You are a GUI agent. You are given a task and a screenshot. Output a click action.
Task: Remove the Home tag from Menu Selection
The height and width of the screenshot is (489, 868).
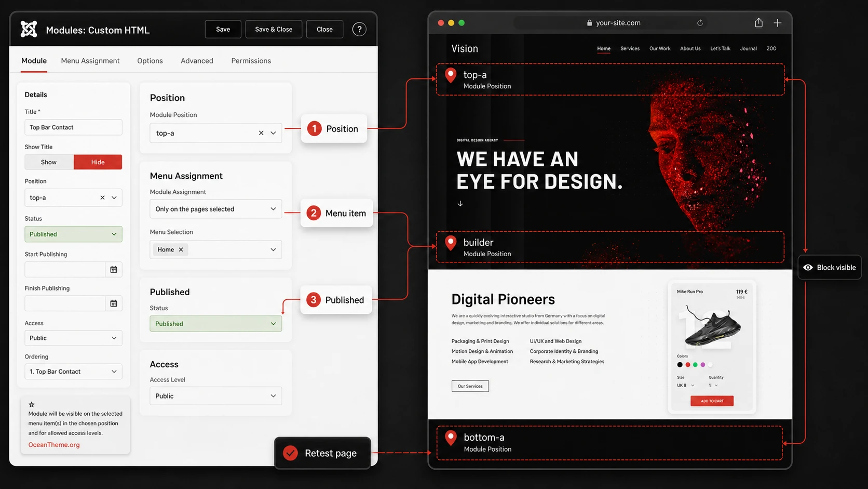(x=181, y=249)
